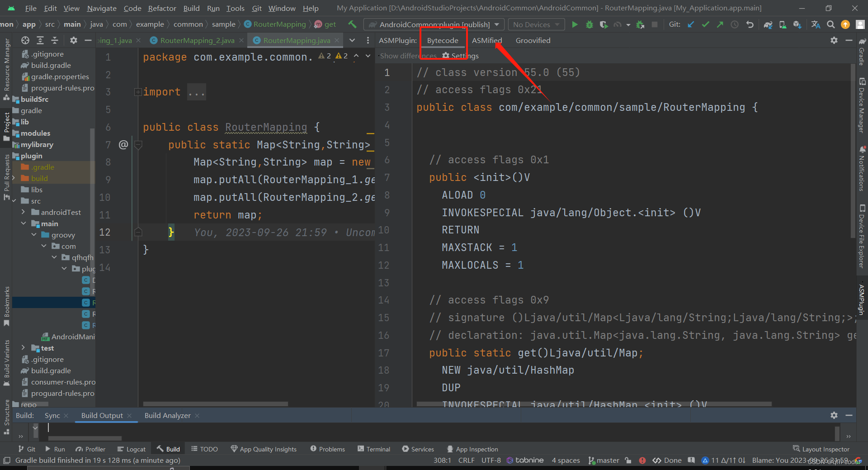Click the editor horizontal scrollbar
Viewport: 868px width, 470px height.
coord(216,404)
